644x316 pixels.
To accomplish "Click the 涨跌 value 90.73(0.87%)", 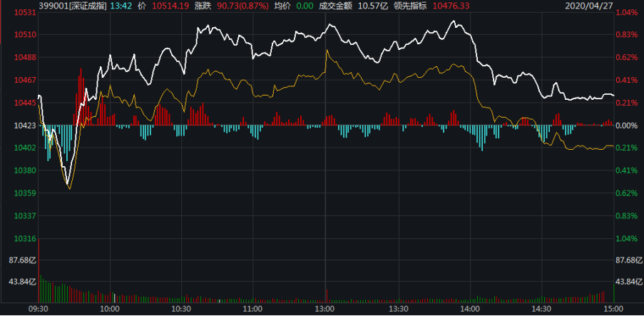I will click(x=239, y=5).
